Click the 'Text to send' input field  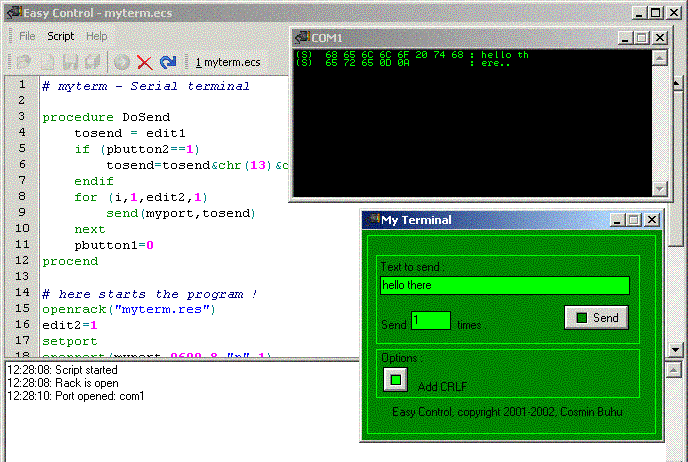pyautogui.click(x=504, y=285)
